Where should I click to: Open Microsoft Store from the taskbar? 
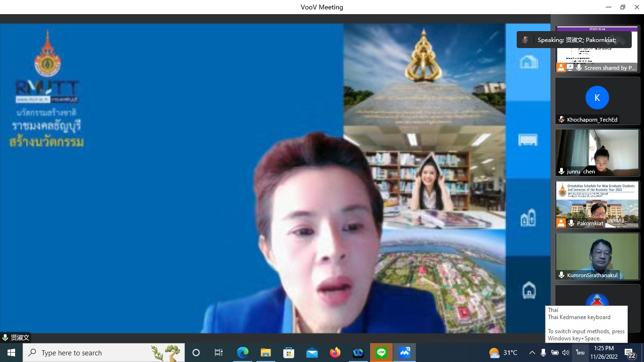click(289, 353)
